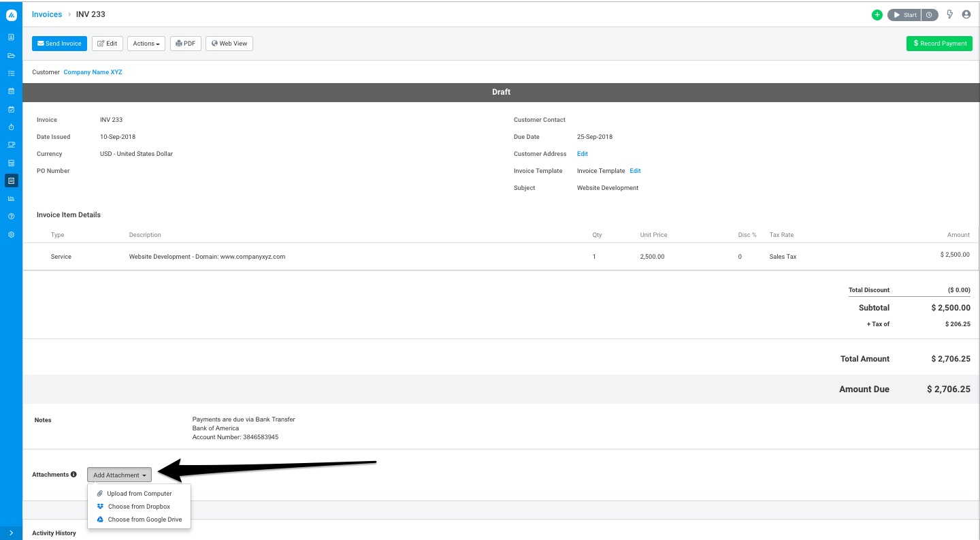Open the stopwatch icon in the sidebar
980x540 pixels.
click(11, 127)
